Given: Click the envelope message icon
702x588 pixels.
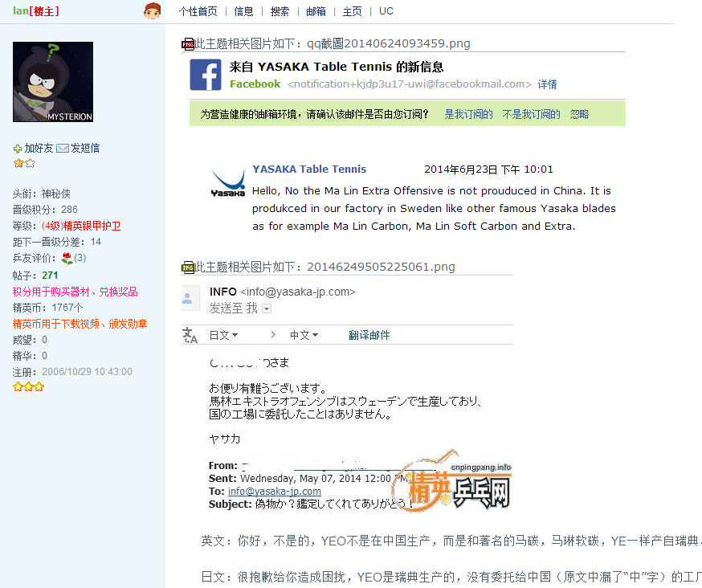Looking at the screenshot, I should [63, 149].
